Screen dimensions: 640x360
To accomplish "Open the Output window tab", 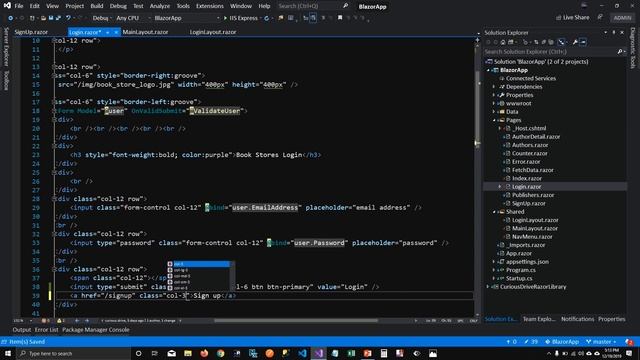I will pos(22,330).
